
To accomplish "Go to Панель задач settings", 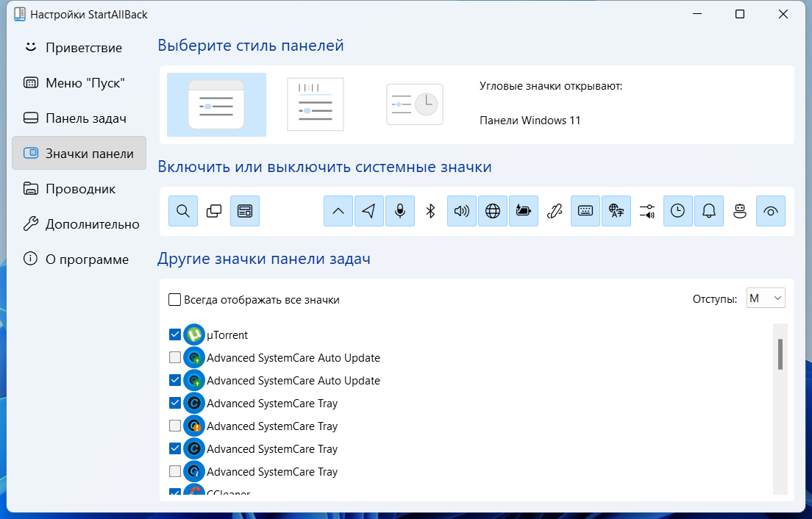I will click(x=79, y=118).
